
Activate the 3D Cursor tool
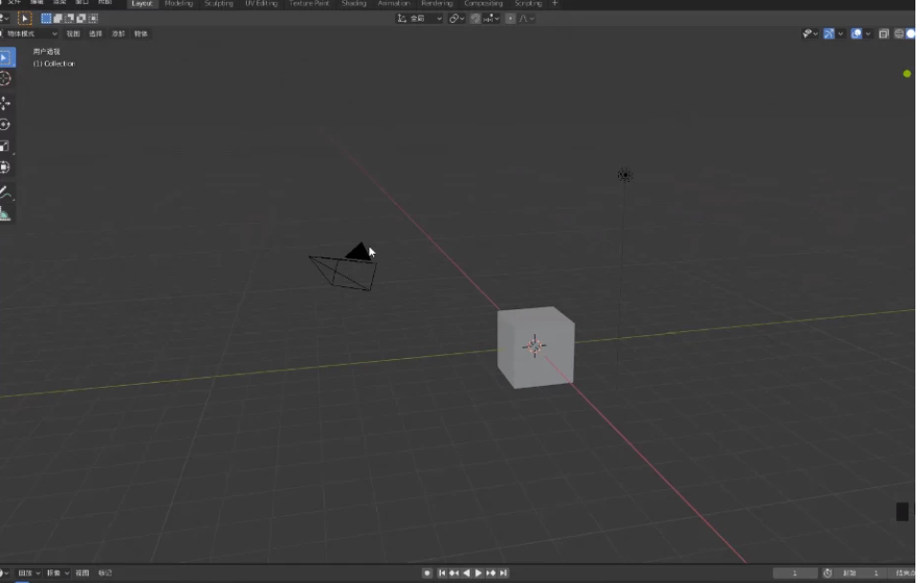coord(5,79)
